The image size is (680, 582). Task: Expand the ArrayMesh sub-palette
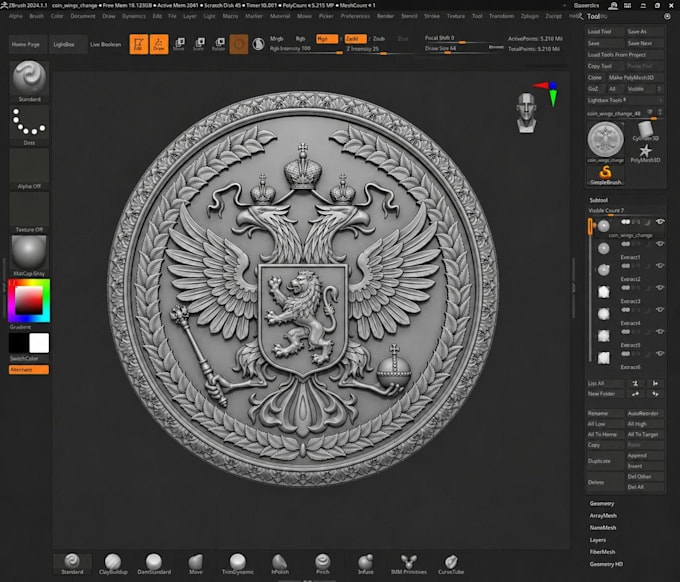[x=603, y=516]
